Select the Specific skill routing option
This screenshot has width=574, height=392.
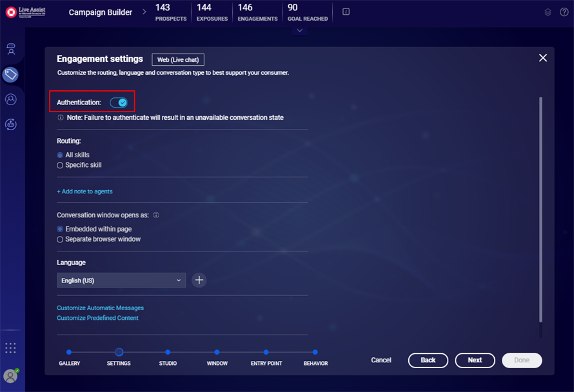60,165
